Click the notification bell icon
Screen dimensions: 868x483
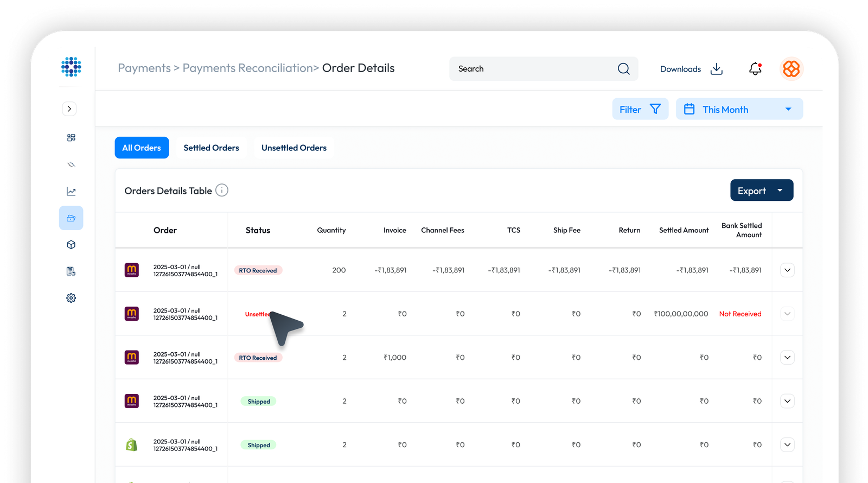tap(755, 69)
